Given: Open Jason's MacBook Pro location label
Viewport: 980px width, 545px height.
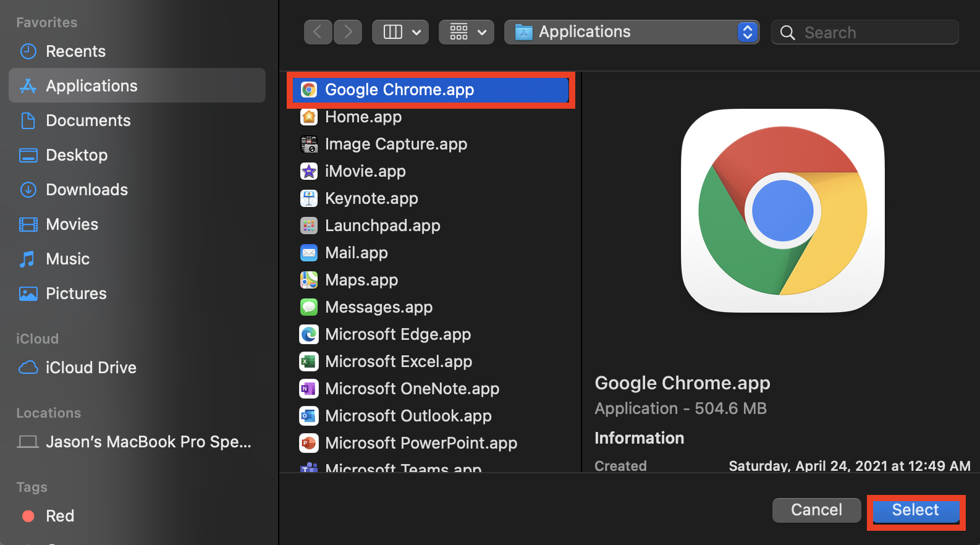Looking at the screenshot, I should [x=149, y=442].
